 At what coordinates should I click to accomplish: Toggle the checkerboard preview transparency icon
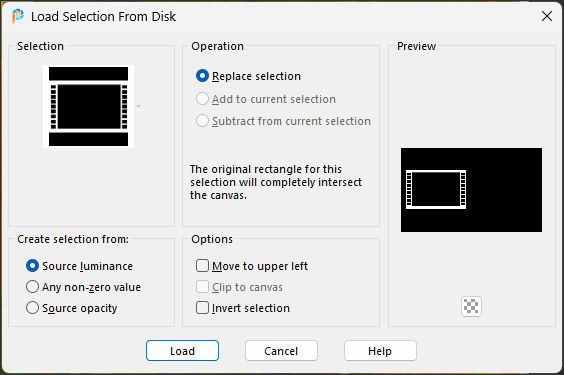(x=471, y=306)
